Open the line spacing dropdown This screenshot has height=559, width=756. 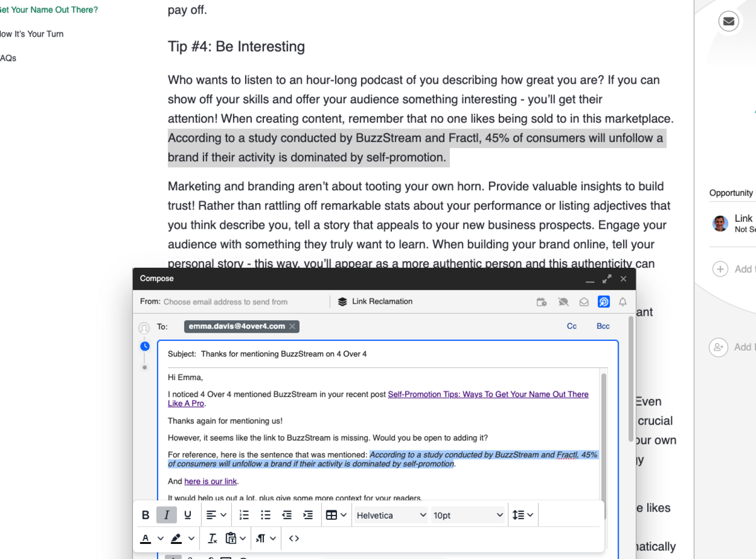(x=523, y=515)
